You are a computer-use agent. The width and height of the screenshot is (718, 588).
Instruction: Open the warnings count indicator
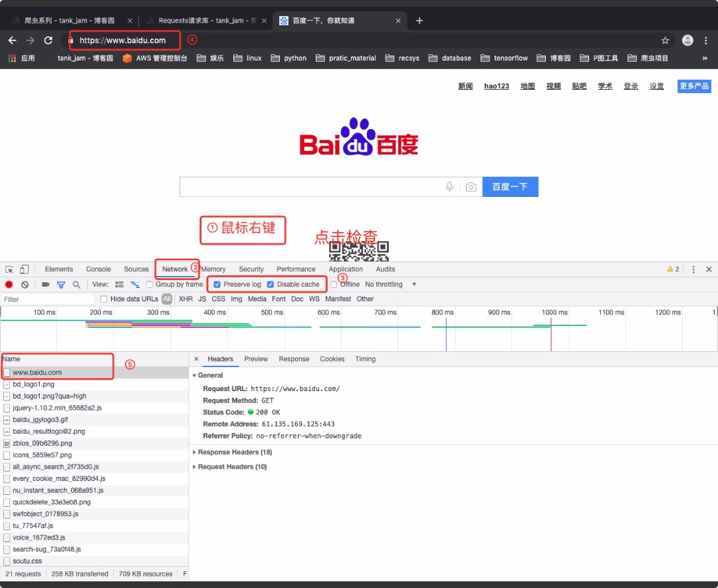coord(673,269)
